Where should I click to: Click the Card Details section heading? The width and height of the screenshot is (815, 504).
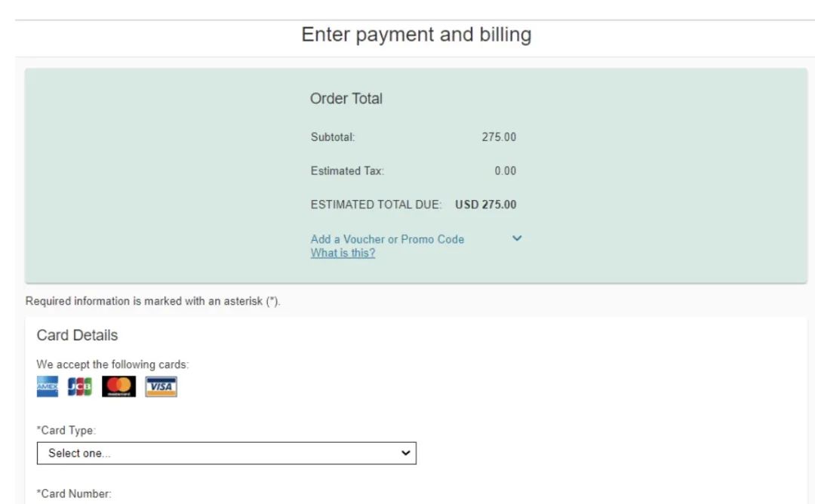point(78,336)
